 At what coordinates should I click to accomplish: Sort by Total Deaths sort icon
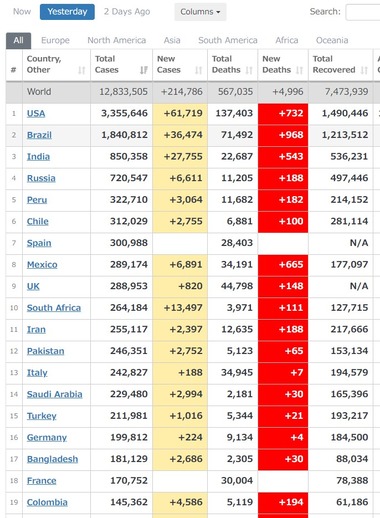tap(249, 70)
